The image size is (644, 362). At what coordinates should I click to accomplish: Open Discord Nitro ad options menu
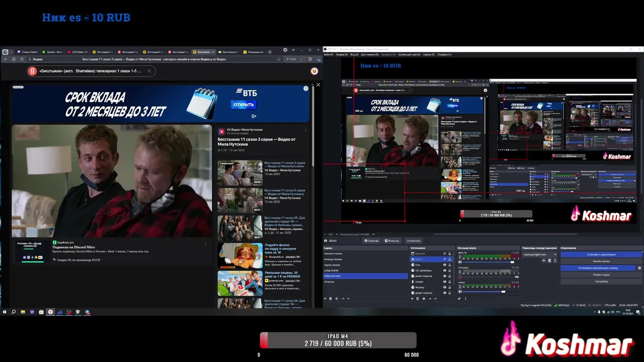205,244
